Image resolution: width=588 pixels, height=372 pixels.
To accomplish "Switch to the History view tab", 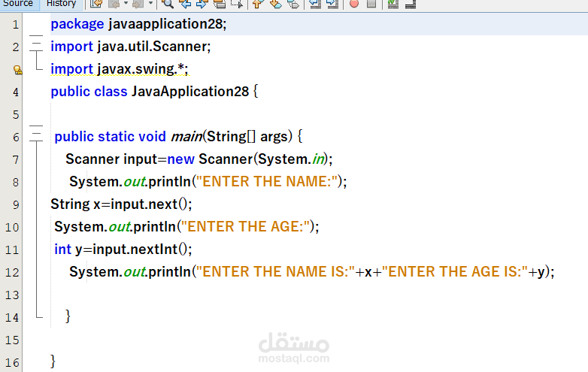I will [x=61, y=4].
